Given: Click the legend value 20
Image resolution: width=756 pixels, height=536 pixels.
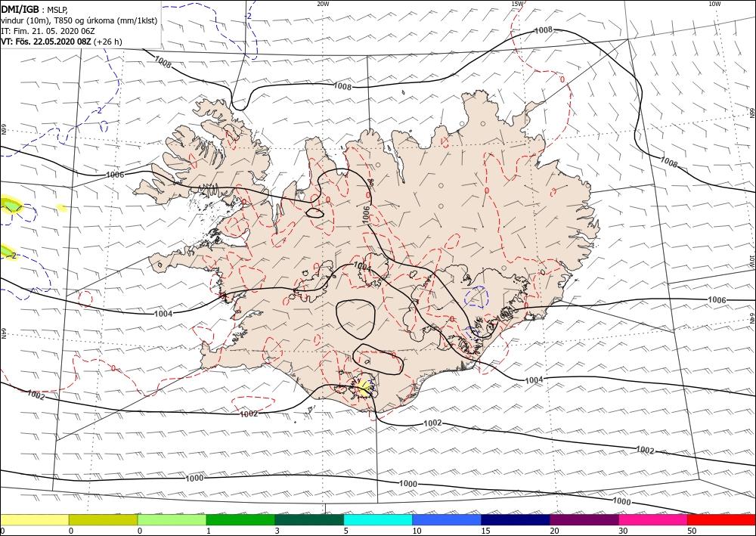Looking at the screenshot, I should 554,531.
